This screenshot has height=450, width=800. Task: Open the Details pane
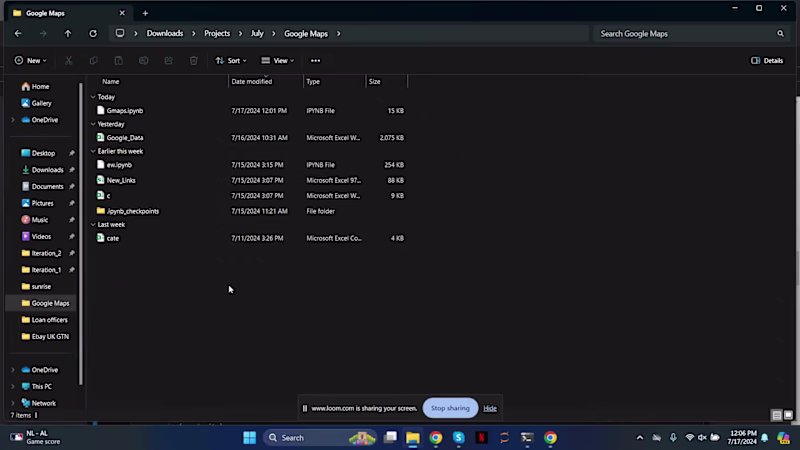pyautogui.click(x=767, y=61)
